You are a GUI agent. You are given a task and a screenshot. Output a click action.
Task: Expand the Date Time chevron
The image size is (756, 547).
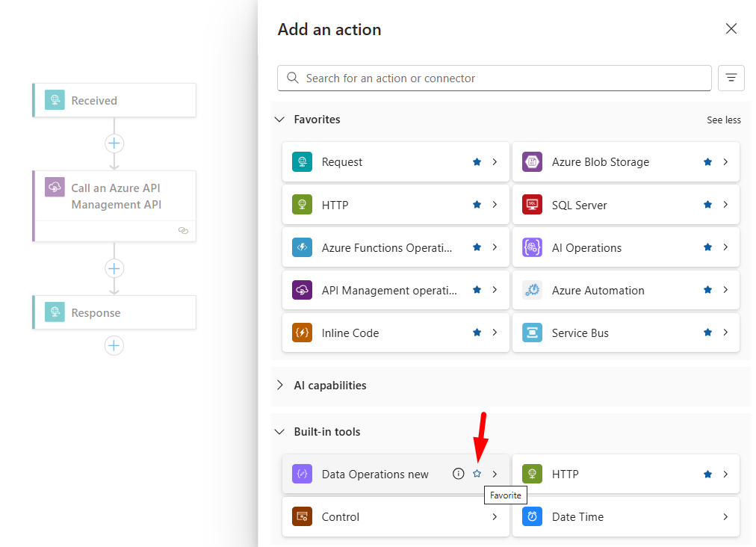pyautogui.click(x=725, y=516)
